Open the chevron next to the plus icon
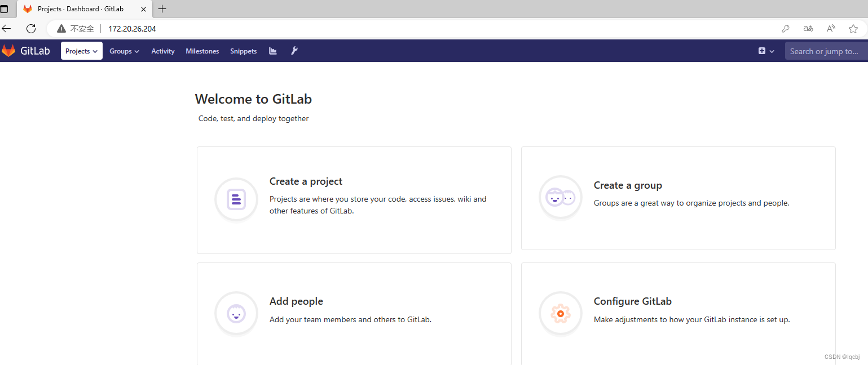Screen dimensions: 868x365 click(x=772, y=51)
